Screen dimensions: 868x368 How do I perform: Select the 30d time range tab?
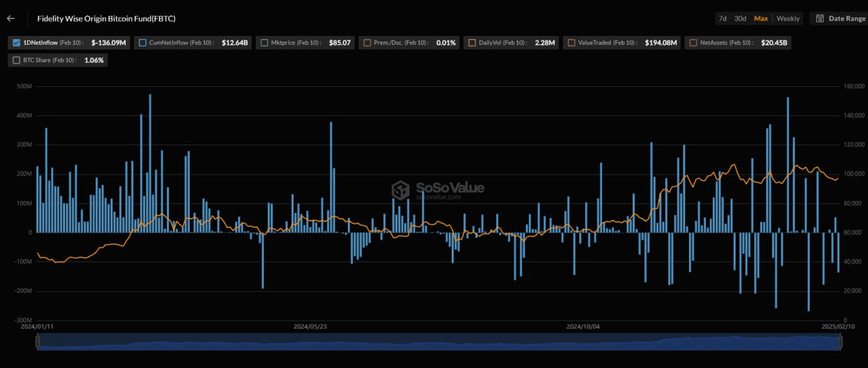pyautogui.click(x=741, y=18)
